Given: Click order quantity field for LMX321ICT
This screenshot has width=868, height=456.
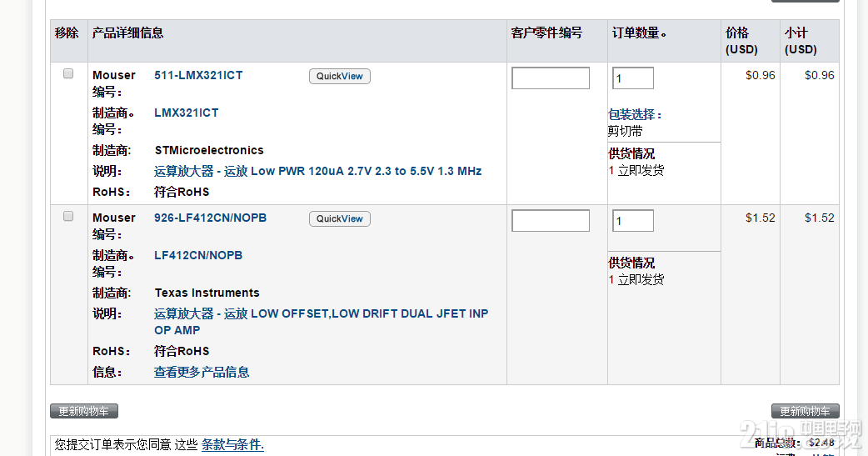Looking at the screenshot, I should coord(633,78).
